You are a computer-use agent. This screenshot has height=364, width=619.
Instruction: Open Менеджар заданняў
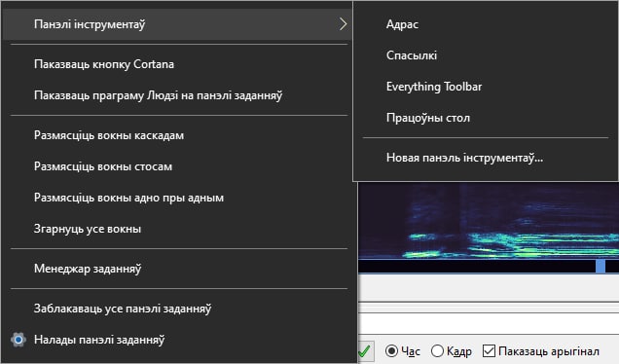176,269
